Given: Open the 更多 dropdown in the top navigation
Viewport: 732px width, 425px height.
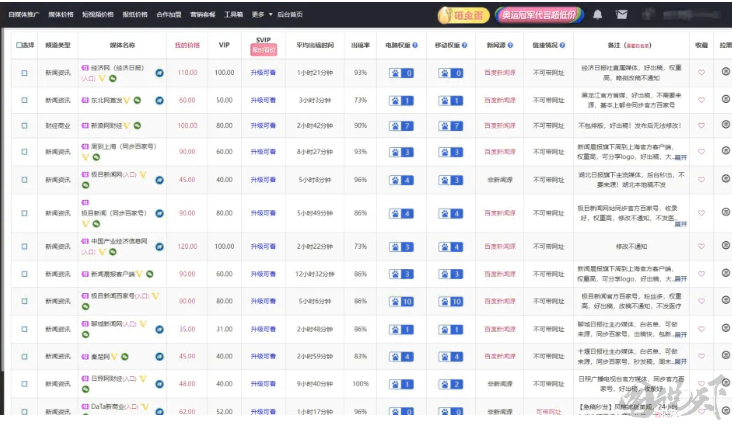Looking at the screenshot, I should click(x=261, y=14).
